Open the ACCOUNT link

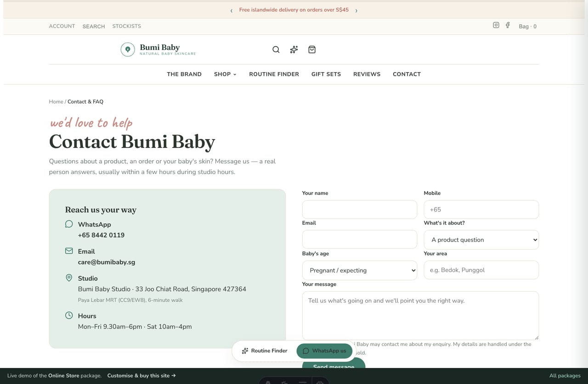(62, 26)
